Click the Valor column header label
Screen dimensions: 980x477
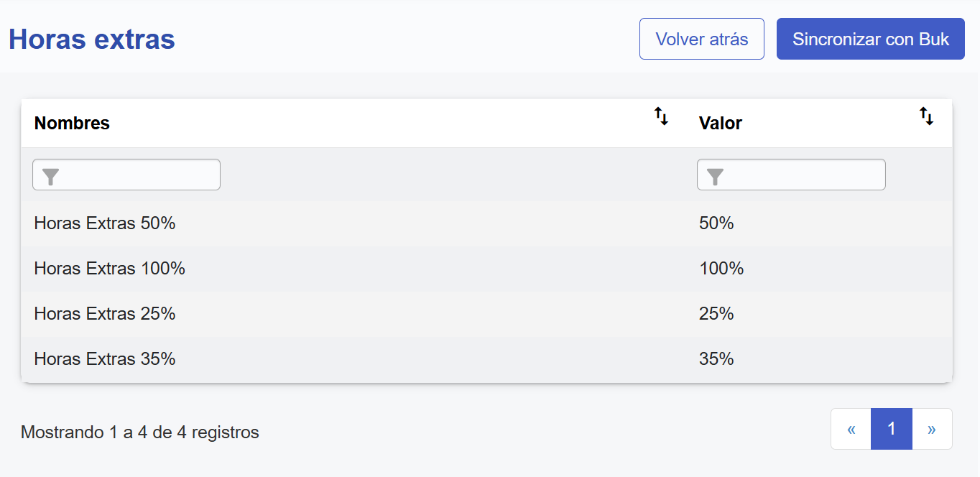click(x=720, y=124)
